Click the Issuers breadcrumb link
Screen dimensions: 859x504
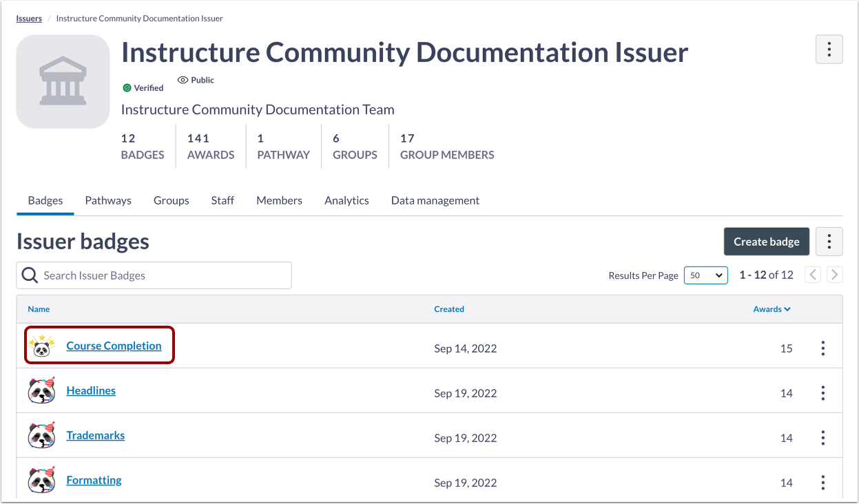[29, 19]
